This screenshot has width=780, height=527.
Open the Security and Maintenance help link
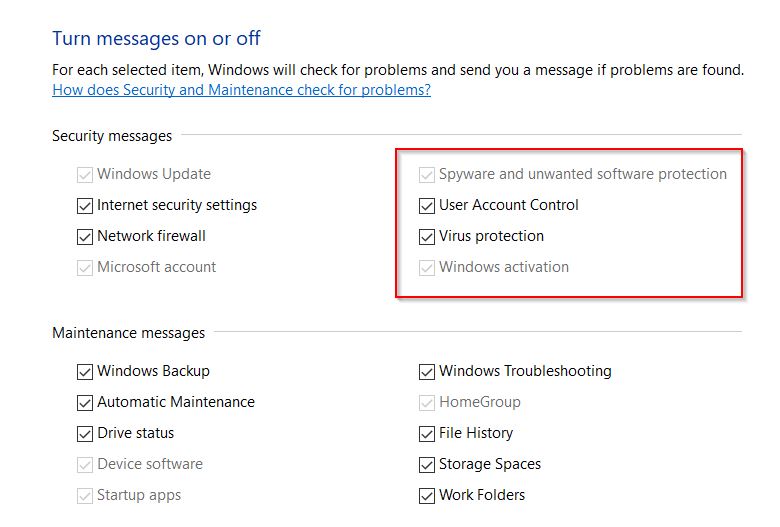point(241,90)
